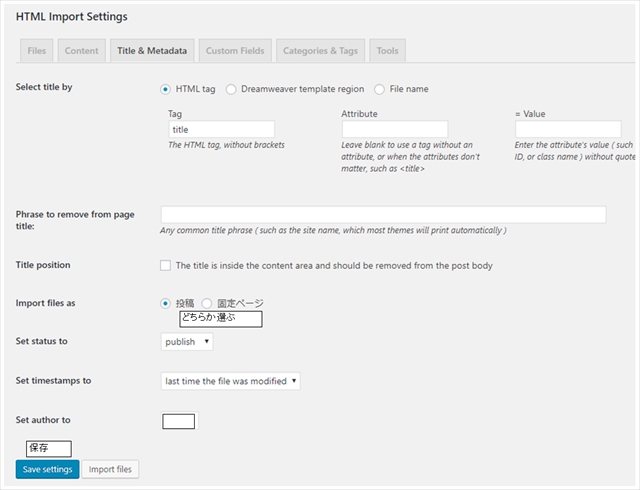Open the Tools tab
The height and width of the screenshot is (490, 640).
pos(387,50)
